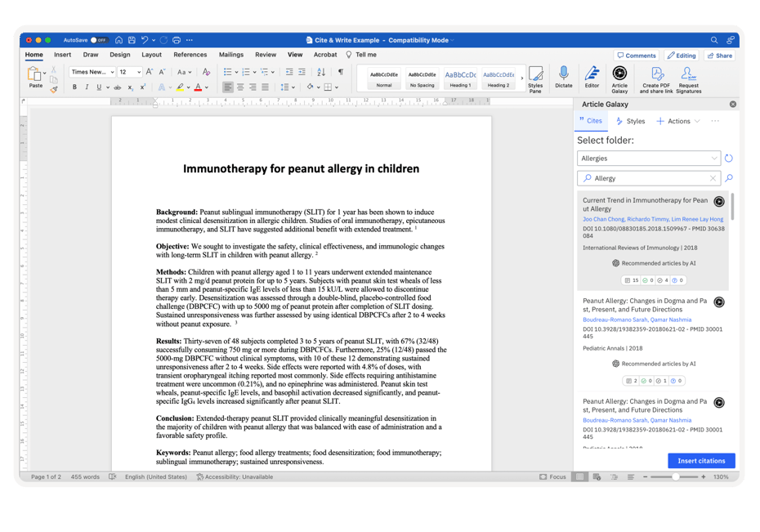Viewport: 760px width, 532px height.
Task: Launch the Editor from the ribbon
Action: coord(592,75)
